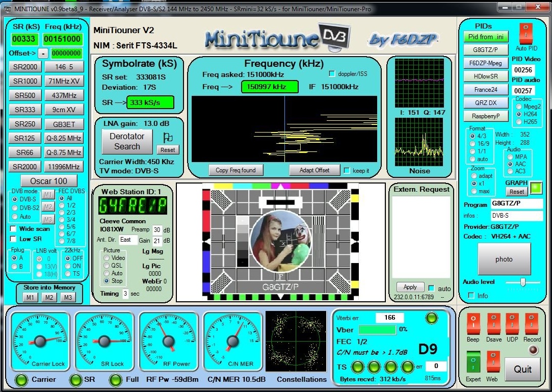Click the RF Power gauge
Viewport: 552px width, 392px height.
[168, 341]
